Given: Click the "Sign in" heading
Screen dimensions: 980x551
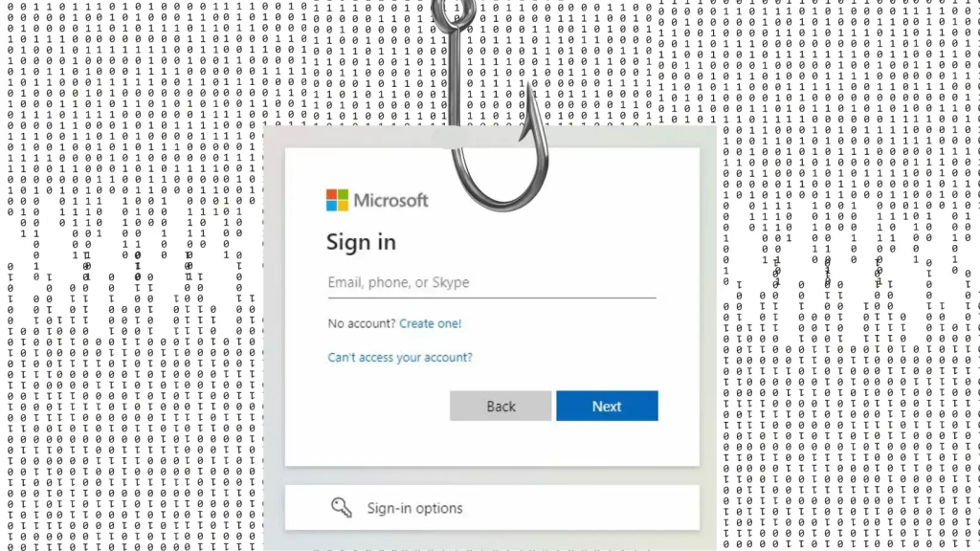Looking at the screenshot, I should tap(361, 242).
